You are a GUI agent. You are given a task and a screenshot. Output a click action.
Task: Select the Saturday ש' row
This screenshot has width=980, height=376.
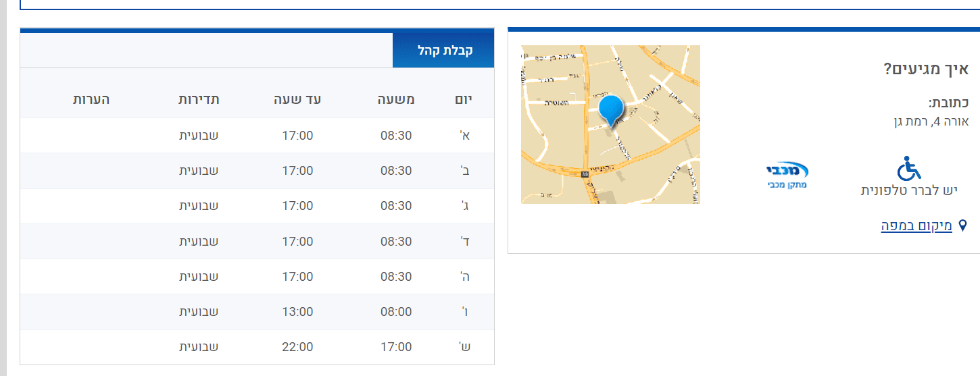coord(257,347)
